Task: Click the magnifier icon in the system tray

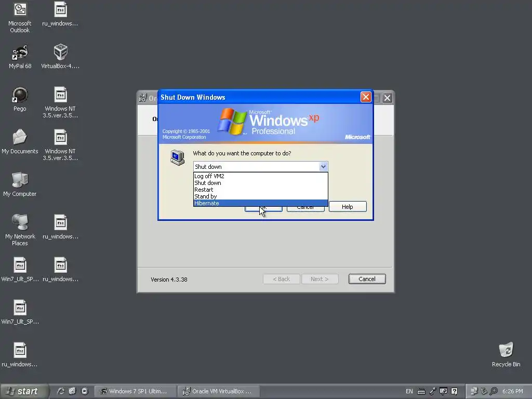Action: [494, 391]
